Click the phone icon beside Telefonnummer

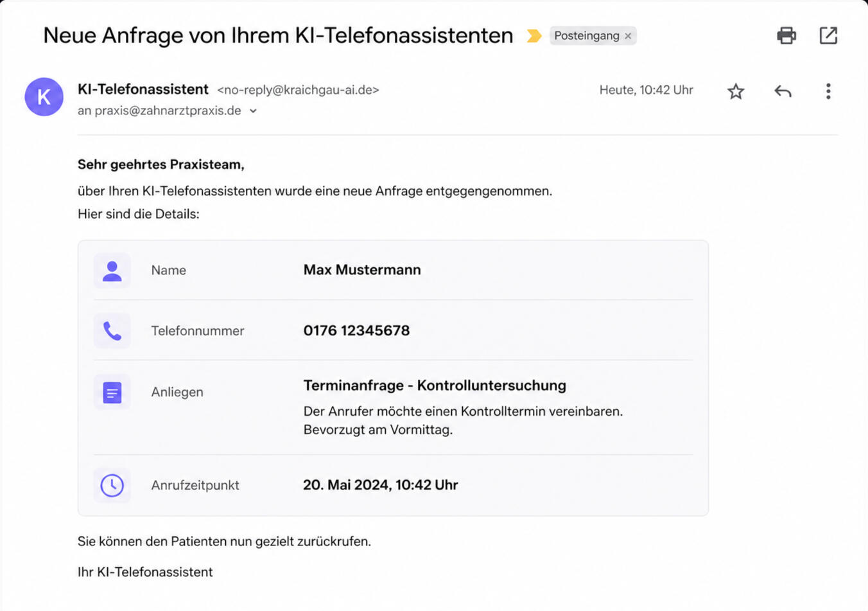112,331
